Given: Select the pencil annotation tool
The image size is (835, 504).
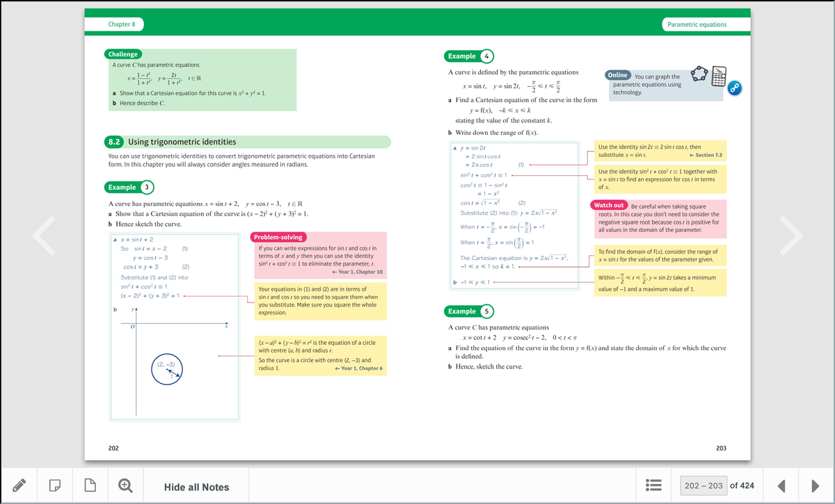Looking at the screenshot, I should tap(19, 485).
